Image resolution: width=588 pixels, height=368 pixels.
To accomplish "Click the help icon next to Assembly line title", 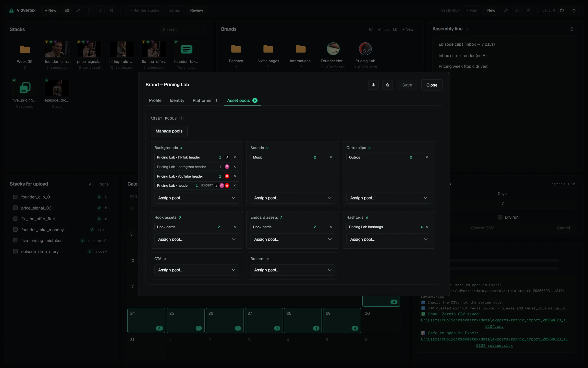I will 467,29.
